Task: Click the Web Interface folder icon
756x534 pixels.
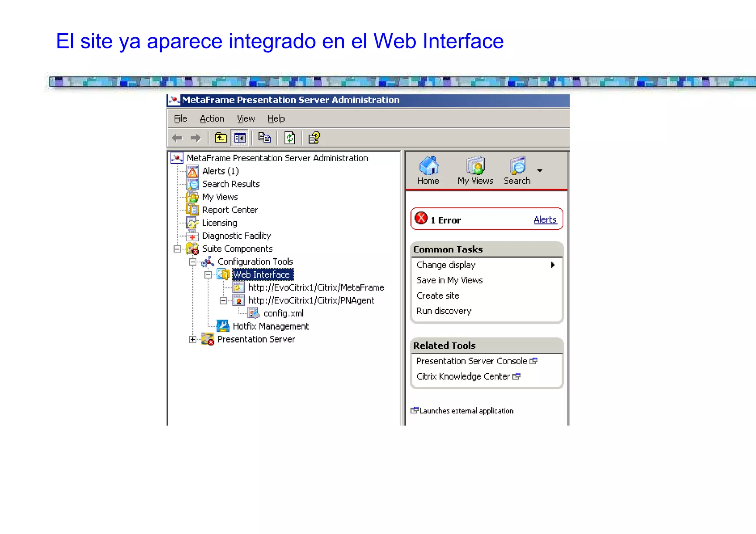Action: 223,275
